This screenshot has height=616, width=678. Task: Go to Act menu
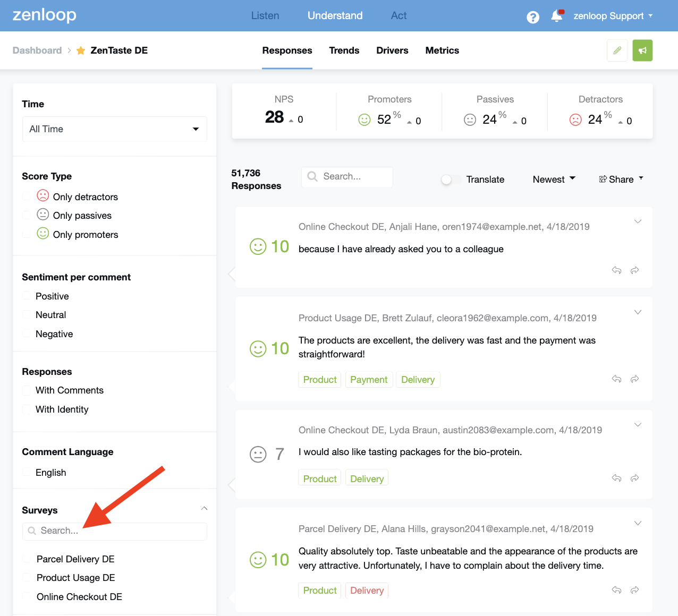(x=399, y=16)
